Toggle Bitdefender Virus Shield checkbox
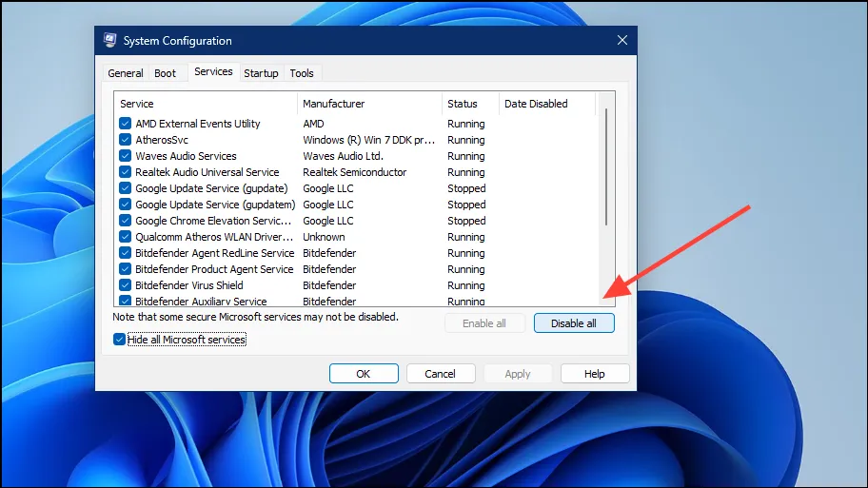Viewport: 868px width, 488px height. tap(125, 285)
